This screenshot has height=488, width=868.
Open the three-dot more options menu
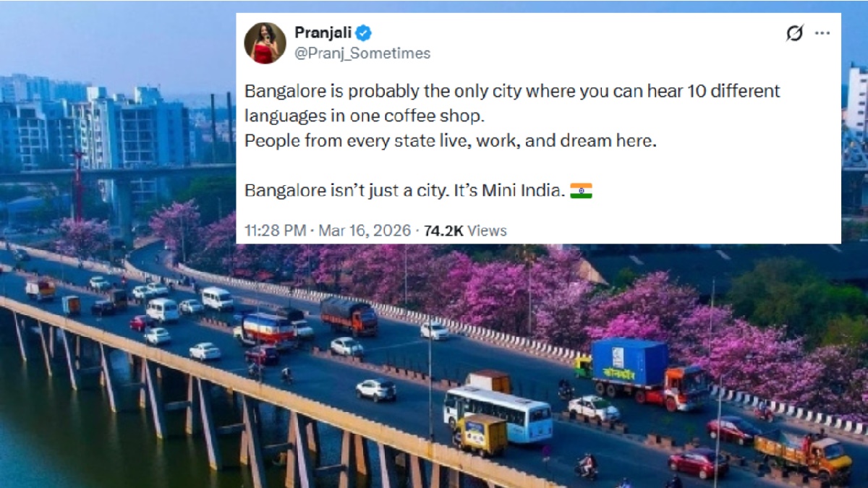(x=822, y=33)
